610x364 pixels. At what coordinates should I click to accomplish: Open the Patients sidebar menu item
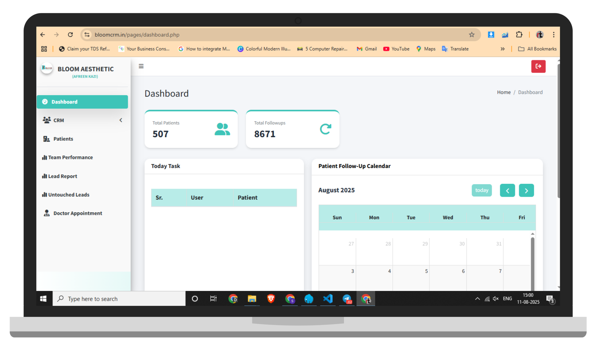63,139
